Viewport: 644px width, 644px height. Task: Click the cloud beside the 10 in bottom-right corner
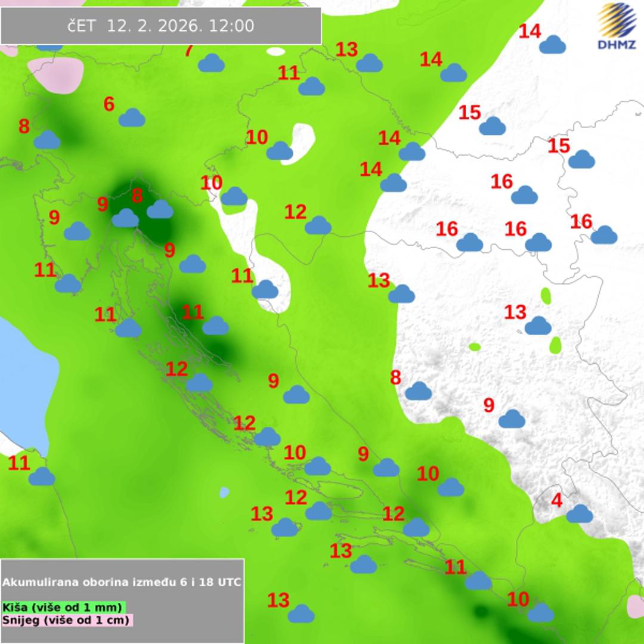pyautogui.click(x=540, y=612)
